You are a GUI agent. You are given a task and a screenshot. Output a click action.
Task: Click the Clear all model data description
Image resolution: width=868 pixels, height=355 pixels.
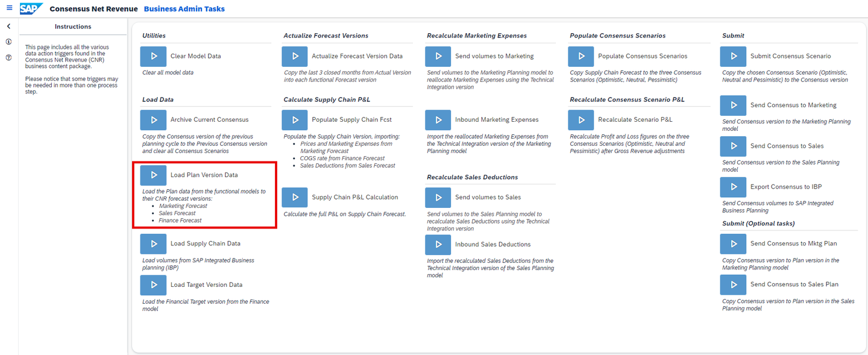point(168,73)
